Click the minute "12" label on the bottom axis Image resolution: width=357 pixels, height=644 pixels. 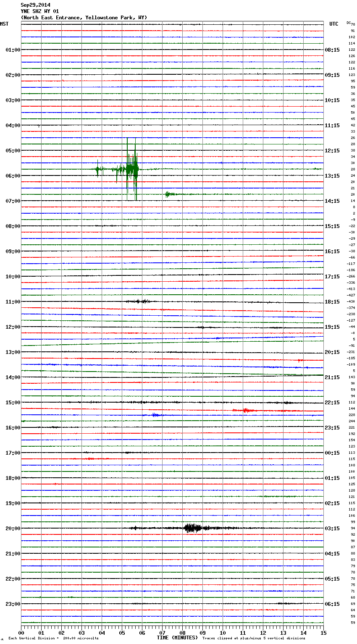[263, 633]
